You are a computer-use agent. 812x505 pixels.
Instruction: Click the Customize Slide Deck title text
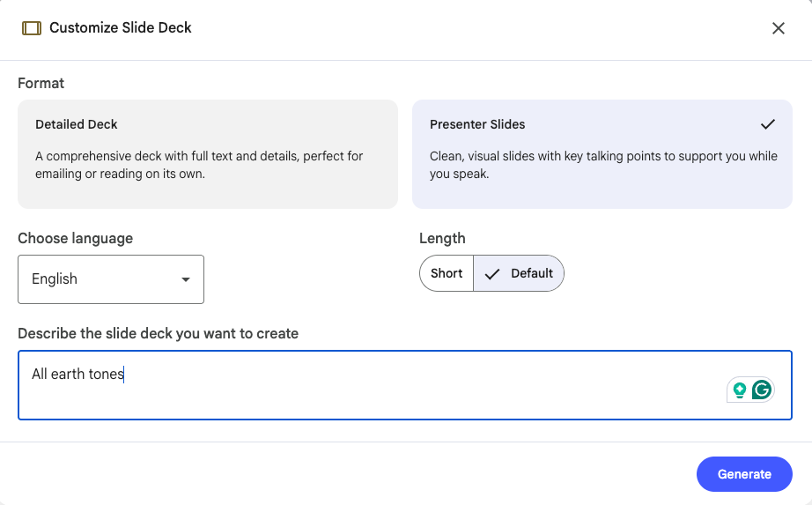[121, 28]
